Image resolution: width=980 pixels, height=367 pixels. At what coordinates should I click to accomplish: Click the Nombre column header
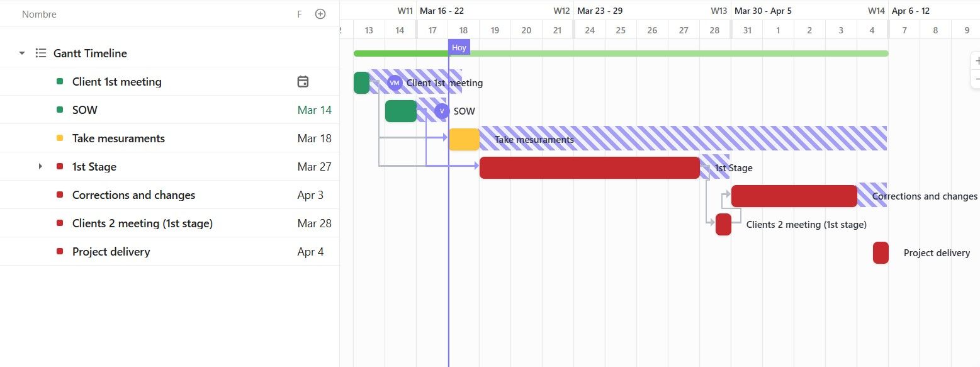[x=39, y=14]
